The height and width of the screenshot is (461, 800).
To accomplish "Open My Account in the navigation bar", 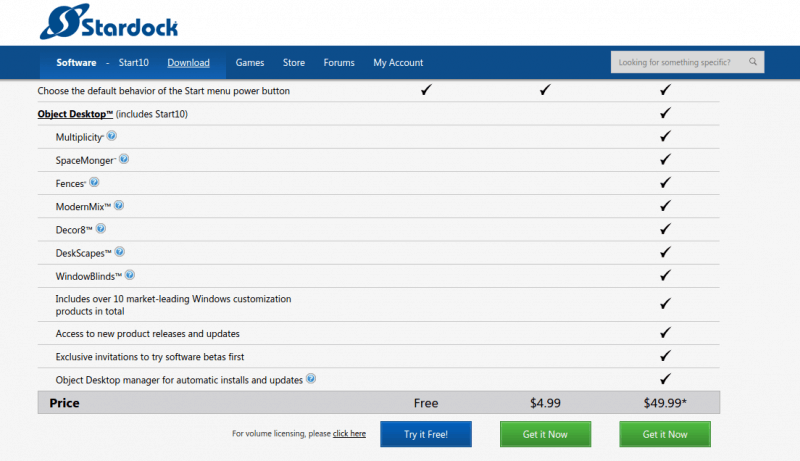I will pyautogui.click(x=398, y=63).
